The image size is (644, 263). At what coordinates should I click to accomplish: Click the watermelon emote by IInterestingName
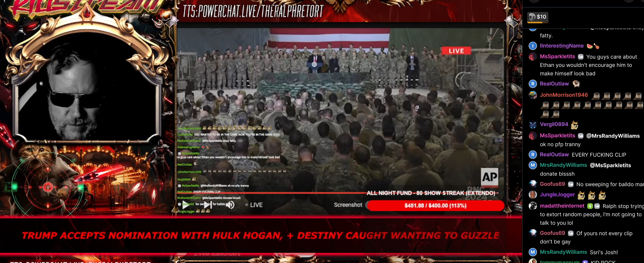point(590,46)
